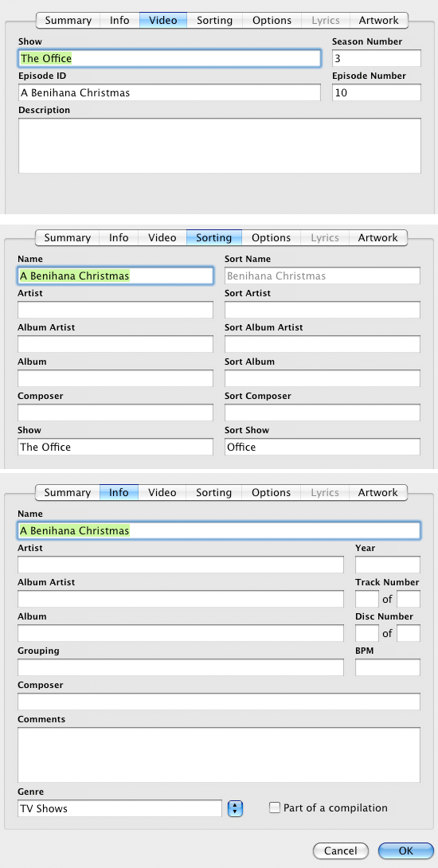Click the Track Number total box after 'of'
Screen dimensions: 438x868
[x=409, y=599]
